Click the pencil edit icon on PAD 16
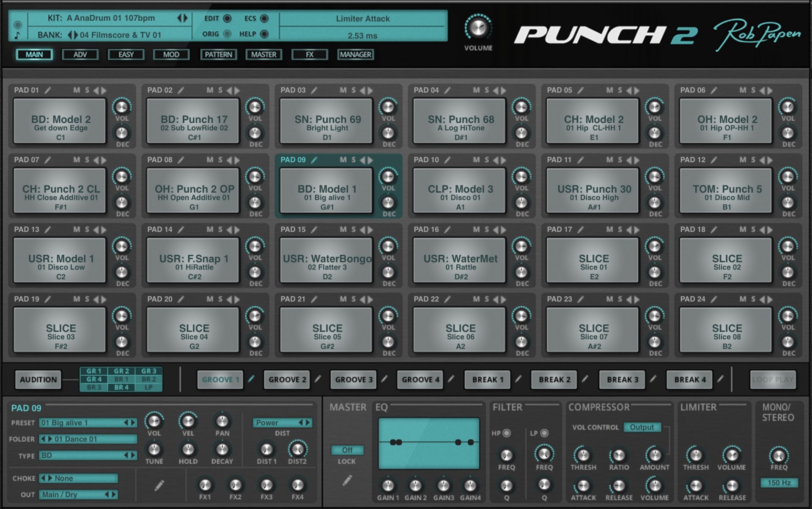This screenshot has width=812, height=509. (x=447, y=229)
